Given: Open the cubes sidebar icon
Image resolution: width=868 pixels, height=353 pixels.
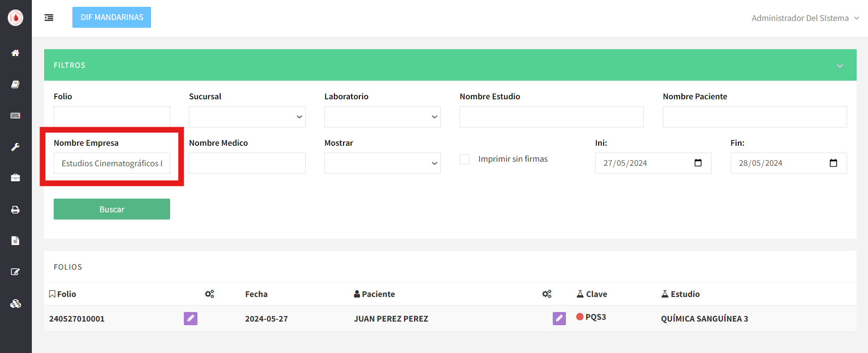Looking at the screenshot, I should click(x=15, y=304).
